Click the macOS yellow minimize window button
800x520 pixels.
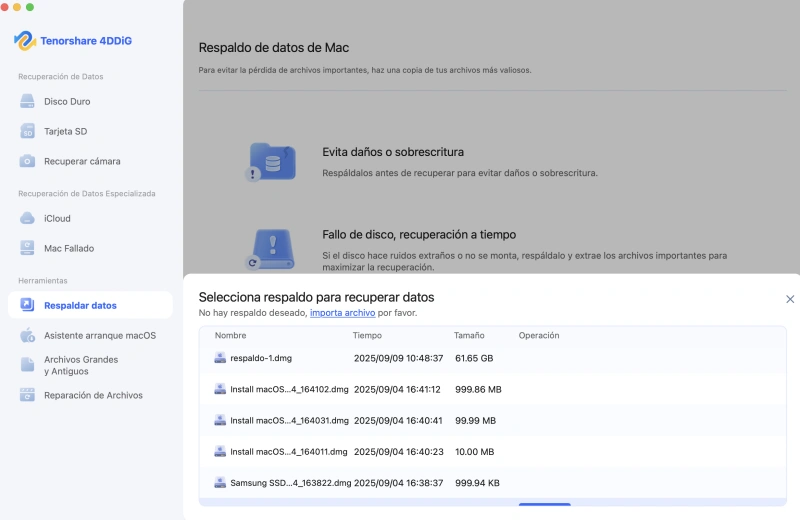(17, 7)
